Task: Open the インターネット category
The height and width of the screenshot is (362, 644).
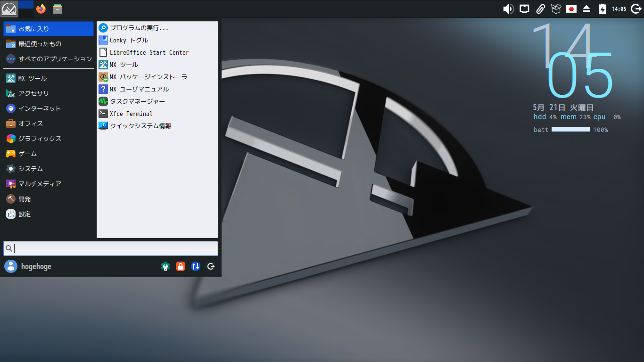Action: (x=49, y=108)
